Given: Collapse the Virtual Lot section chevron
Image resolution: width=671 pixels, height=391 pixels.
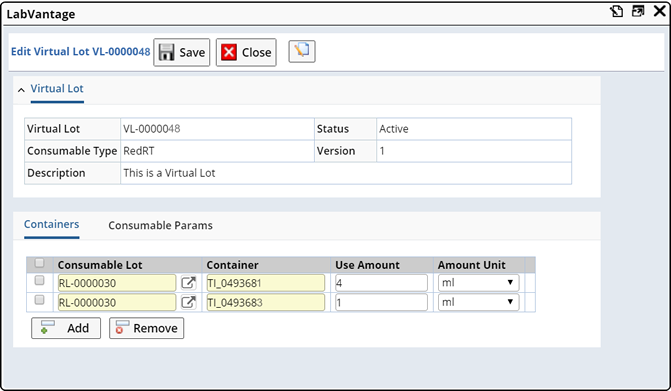Looking at the screenshot, I should coord(21,90).
